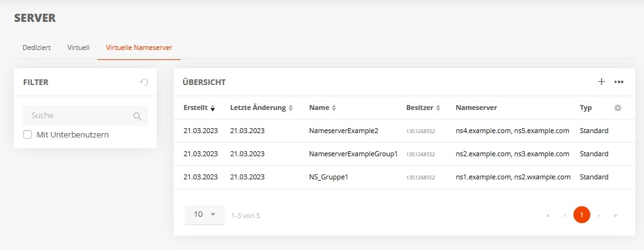This screenshot has height=250, width=644.
Task: Go to first page arrow
Action: click(x=548, y=215)
